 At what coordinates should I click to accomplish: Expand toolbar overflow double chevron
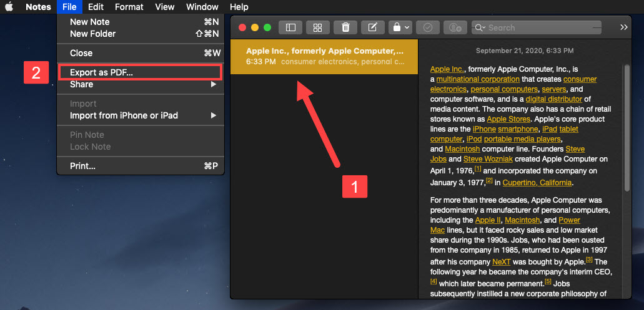624,27
